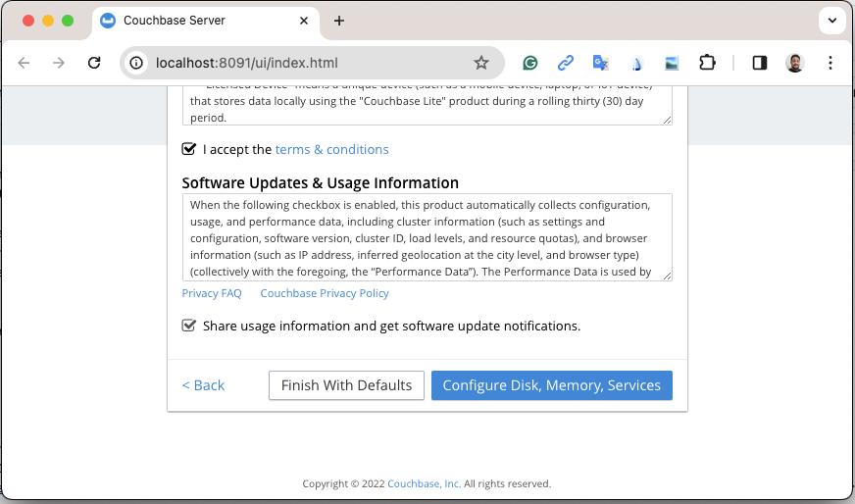855x504 pixels.
Task: Grab usage text area resize handle
Action: point(667,276)
